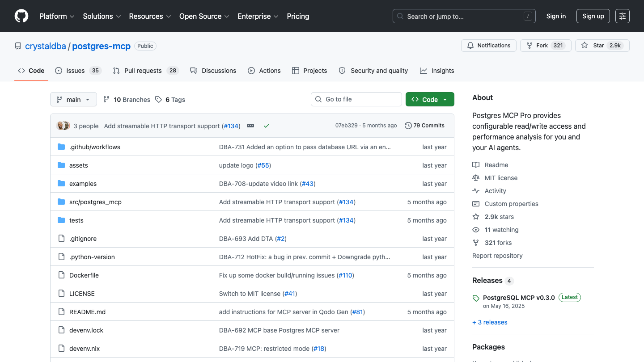644x362 pixels.
Task: Switch to the Projects tab
Action: tap(309, 71)
